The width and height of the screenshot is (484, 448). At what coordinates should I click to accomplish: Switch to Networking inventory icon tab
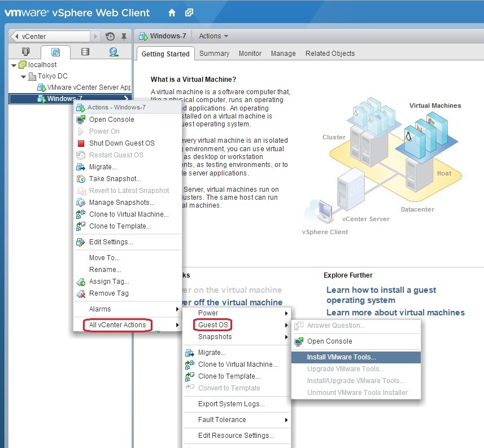click(x=114, y=51)
